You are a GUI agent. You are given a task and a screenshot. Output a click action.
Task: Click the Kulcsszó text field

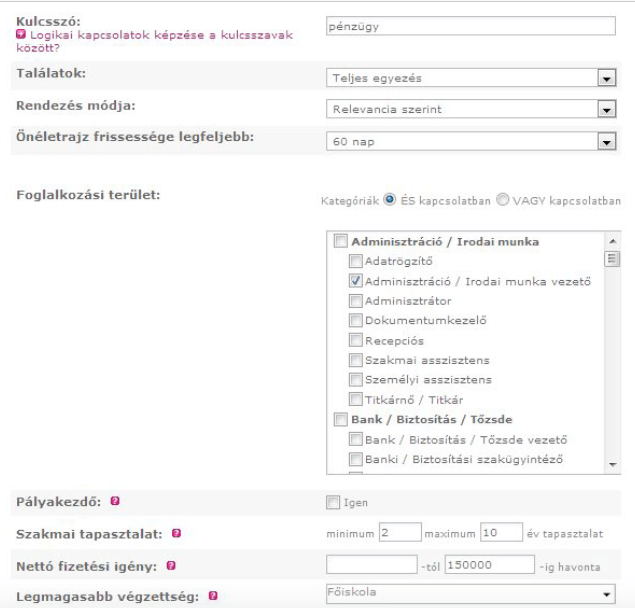coord(470,27)
